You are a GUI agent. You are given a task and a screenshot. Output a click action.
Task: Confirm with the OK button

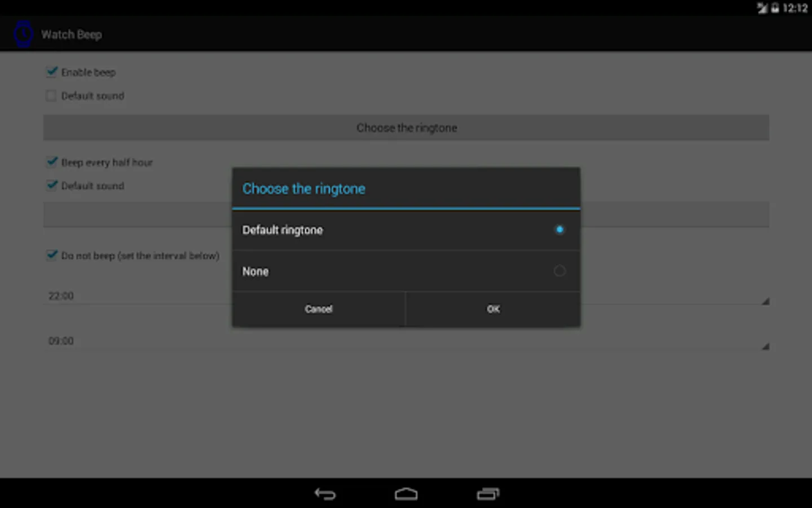(493, 309)
